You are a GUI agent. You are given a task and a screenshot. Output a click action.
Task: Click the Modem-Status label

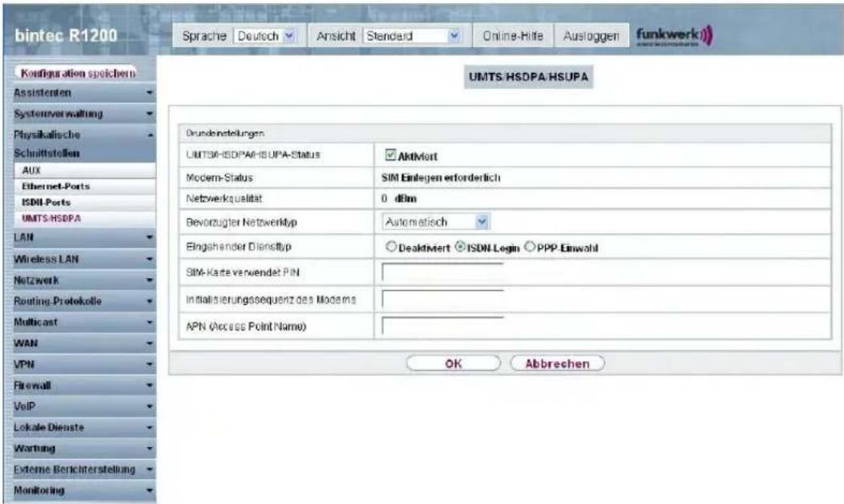(219, 178)
